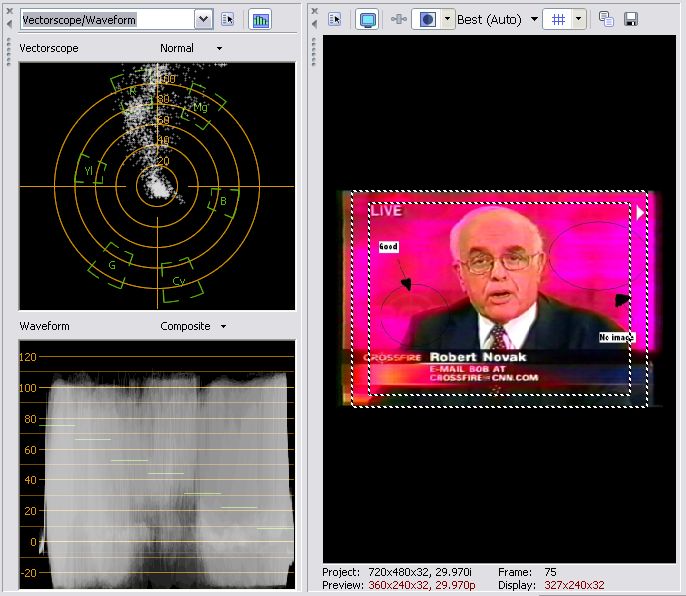Image resolution: width=686 pixels, height=596 pixels.
Task: Toggle Update Scopes While Playing button
Action: [260, 20]
